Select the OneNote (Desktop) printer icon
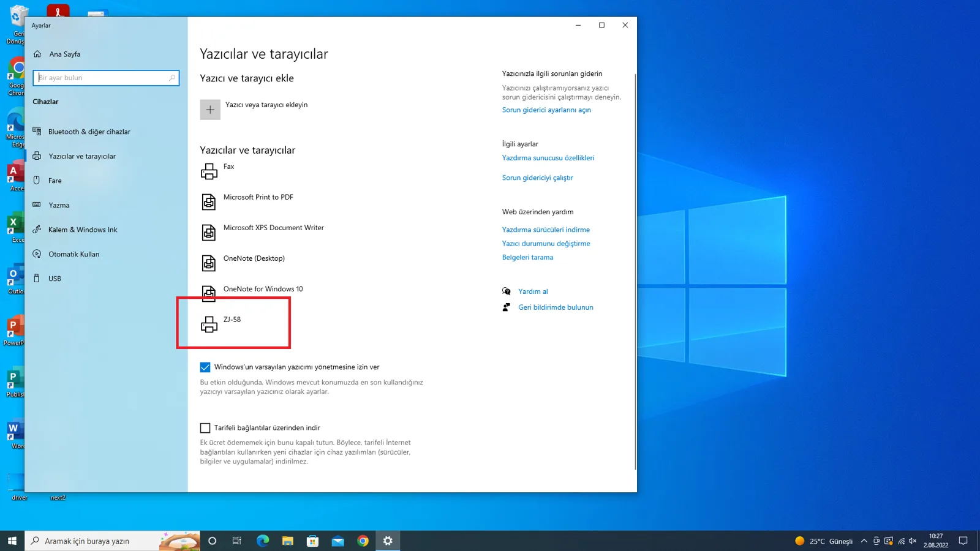The height and width of the screenshot is (551, 980). point(209,263)
